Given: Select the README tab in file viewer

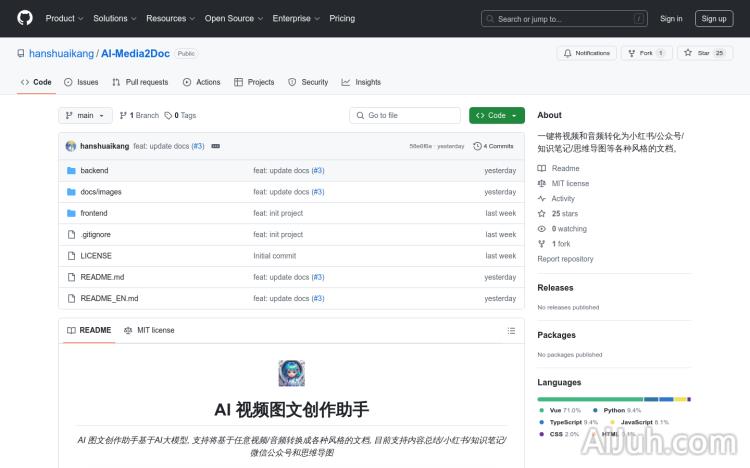Looking at the screenshot, I should (x=89, y=330).
